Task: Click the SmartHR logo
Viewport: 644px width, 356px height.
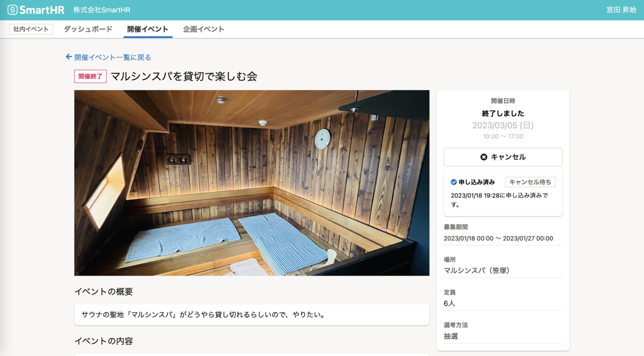Action: coord(36,10)
